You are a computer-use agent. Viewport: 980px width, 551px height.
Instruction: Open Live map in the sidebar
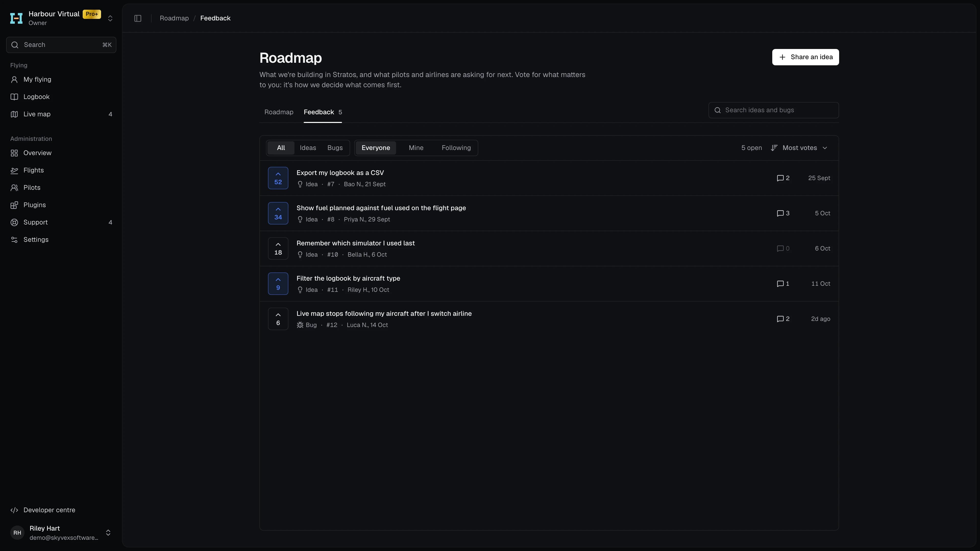(x=61, y=114)
